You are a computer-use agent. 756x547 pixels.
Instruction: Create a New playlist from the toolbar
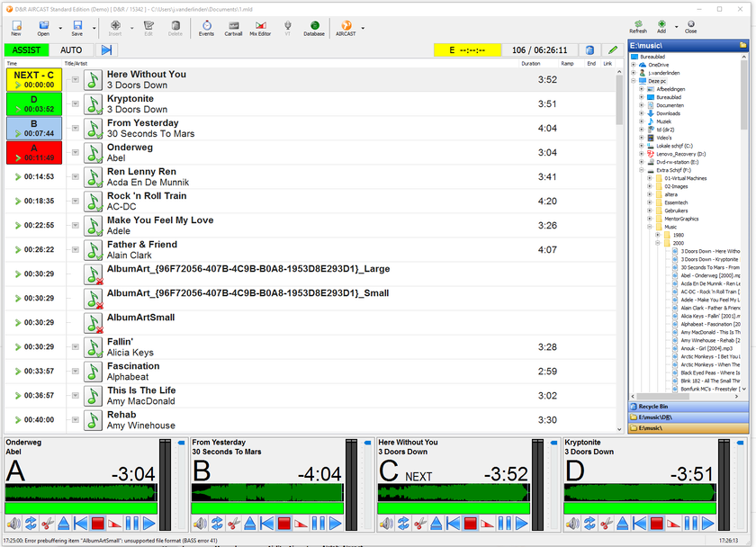tap(16, 28)
